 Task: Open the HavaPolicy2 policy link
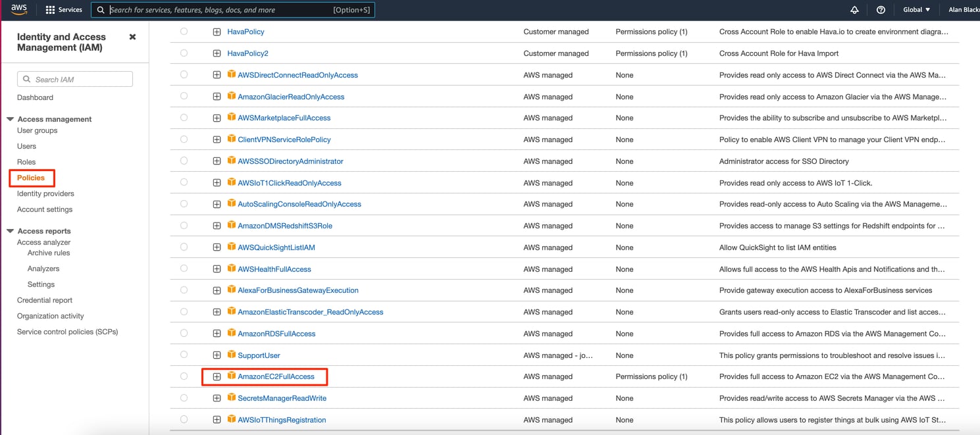pos(248,53)
